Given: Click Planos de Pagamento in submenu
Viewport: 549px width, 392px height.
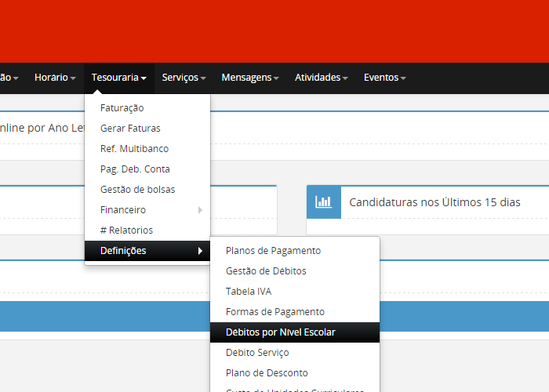Looking at the screenshot, I should pos(273,251).
